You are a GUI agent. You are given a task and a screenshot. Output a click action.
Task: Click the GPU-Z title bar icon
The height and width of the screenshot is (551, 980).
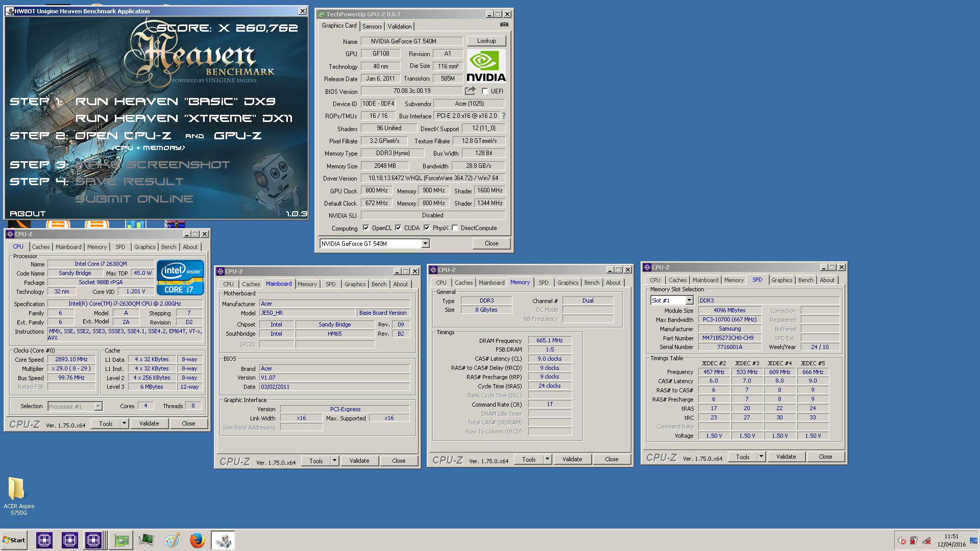pyautogui.click(x=321, y=14)
